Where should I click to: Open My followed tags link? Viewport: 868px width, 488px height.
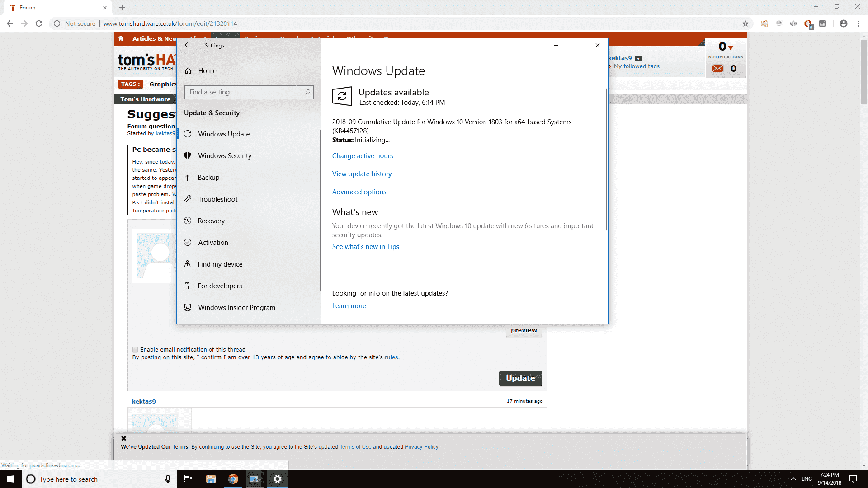(x=637, y=66)
